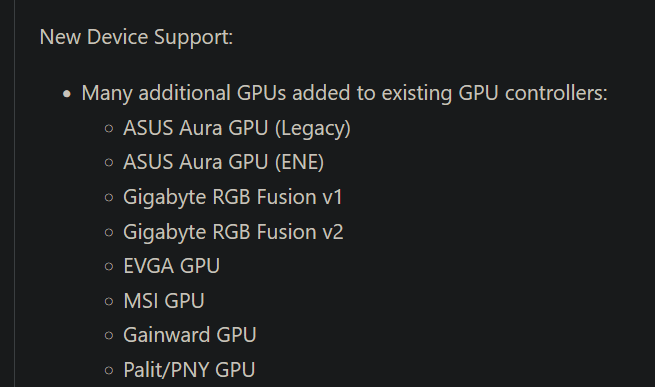Click the filled bullet before 'Many additional GPUs'
This screenshot has width=655, height=387.
[x=67, y=94]
